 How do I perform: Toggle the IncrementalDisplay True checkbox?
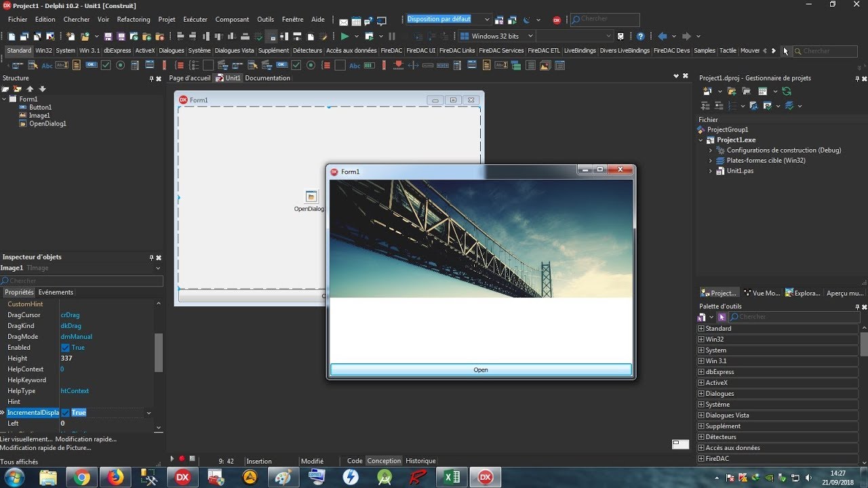[x=66, y=413]
